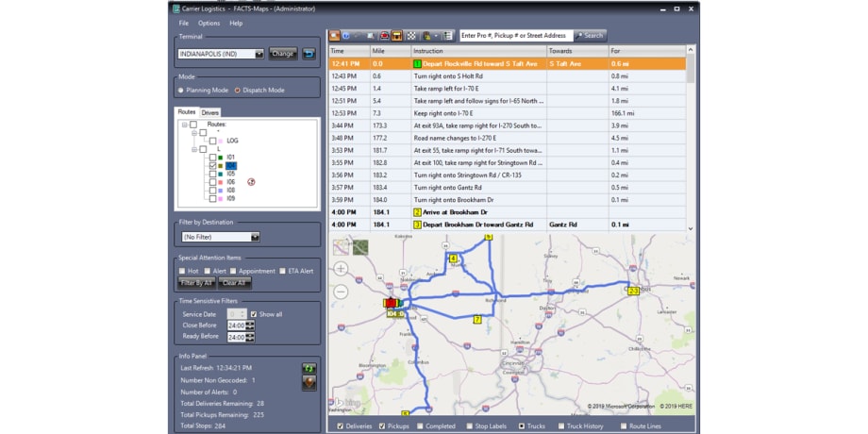Zoom in on the map with plus
Screen dimensions: 868x434
coord(341,269)
